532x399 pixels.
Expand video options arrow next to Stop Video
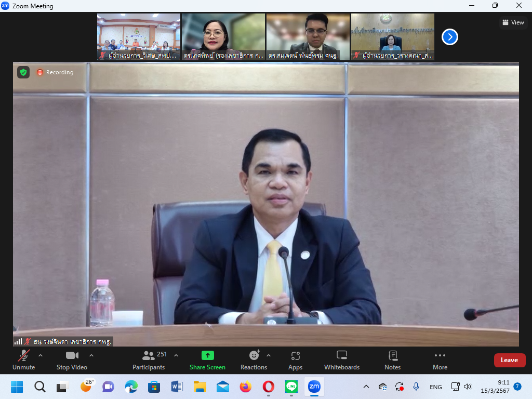[91, 355]
